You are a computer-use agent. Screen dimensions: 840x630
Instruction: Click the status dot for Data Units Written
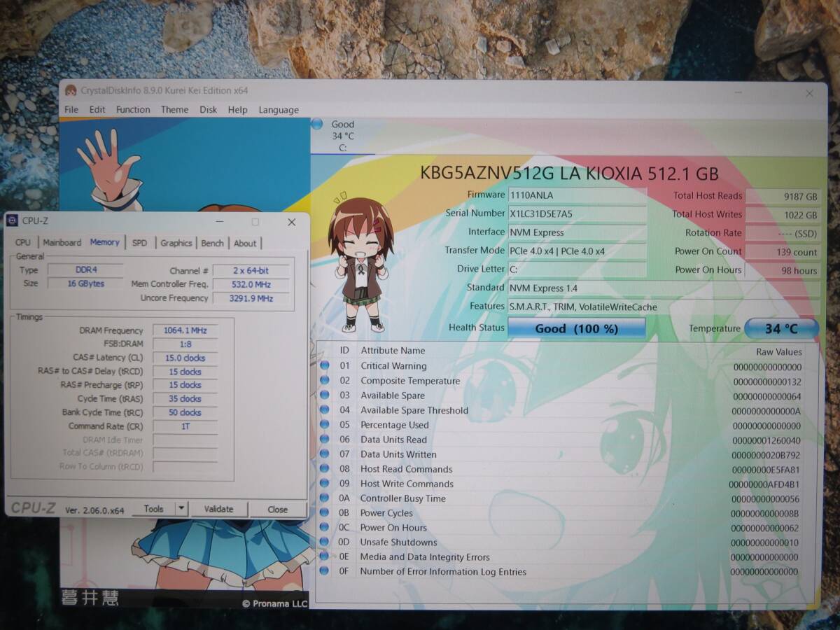pos(325,454)
